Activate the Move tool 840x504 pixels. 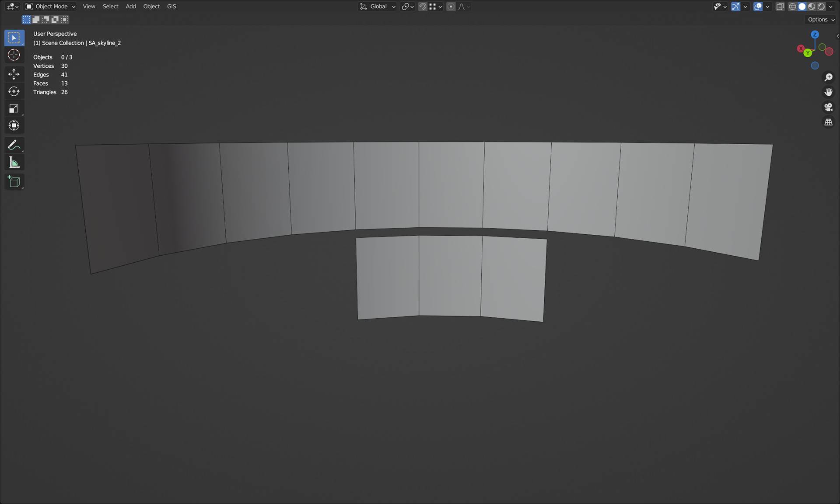tap(14, 74)
